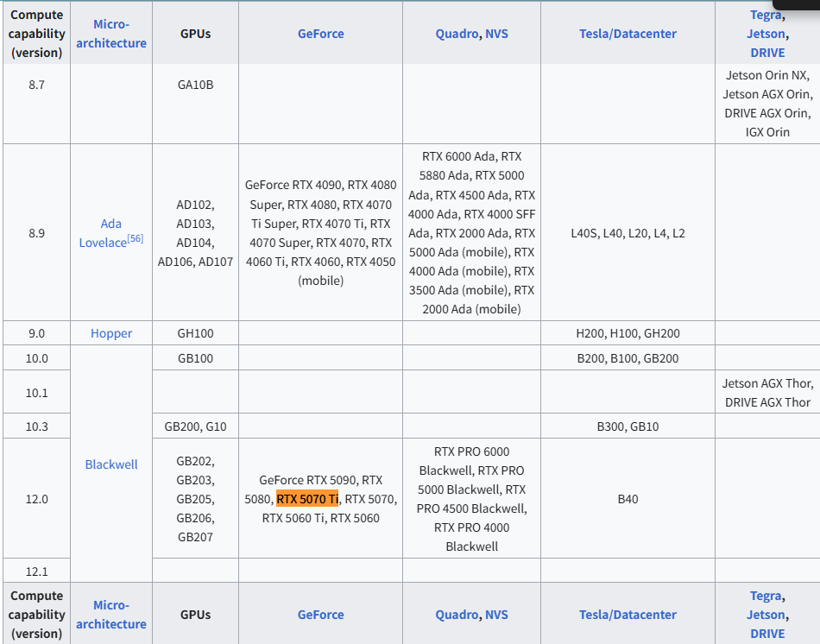This screenshot has width=820, height=644.
Task: Open the Blackwell architecture link
Action: click(x=110, y=464)
